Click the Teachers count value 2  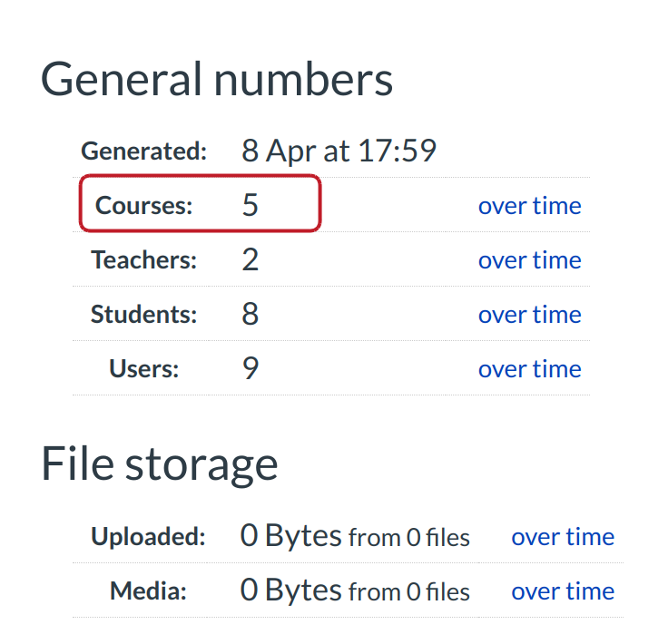[250, 260]
